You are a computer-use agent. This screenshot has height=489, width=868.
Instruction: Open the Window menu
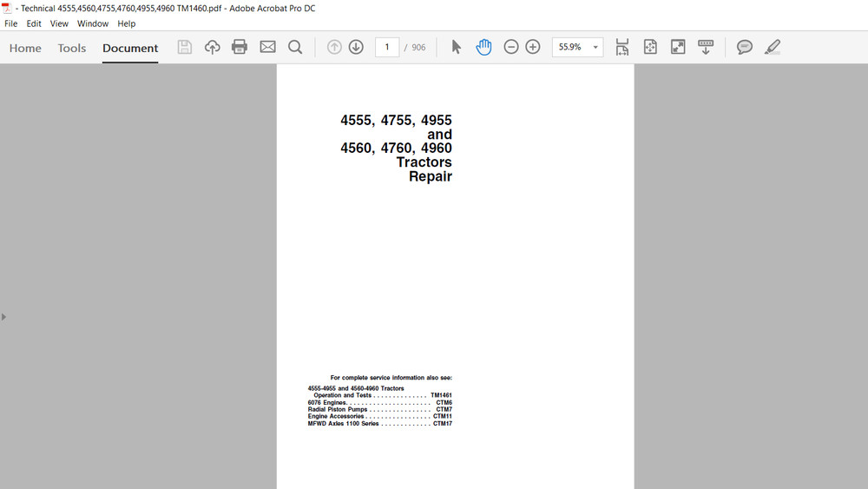click(93, 23)
